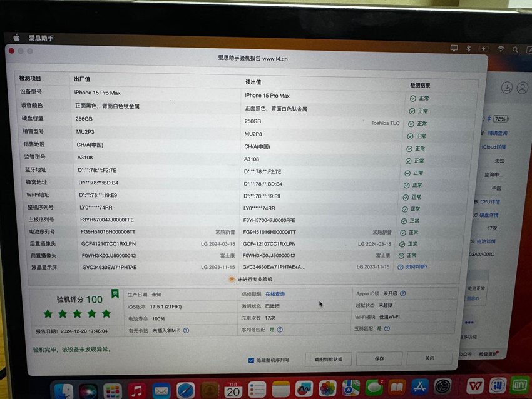This screenshot has height=399, width=532.
Task: Close the report with the red button
Action: pyautogui.click(x=11, y=51)
